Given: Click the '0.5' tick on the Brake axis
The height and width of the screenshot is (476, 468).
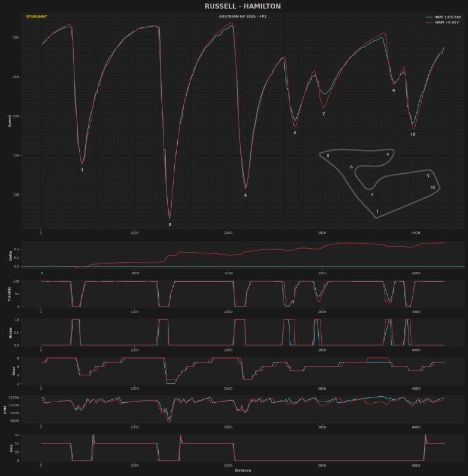Looking at the screenshot, I should click(x=17, y=333).
